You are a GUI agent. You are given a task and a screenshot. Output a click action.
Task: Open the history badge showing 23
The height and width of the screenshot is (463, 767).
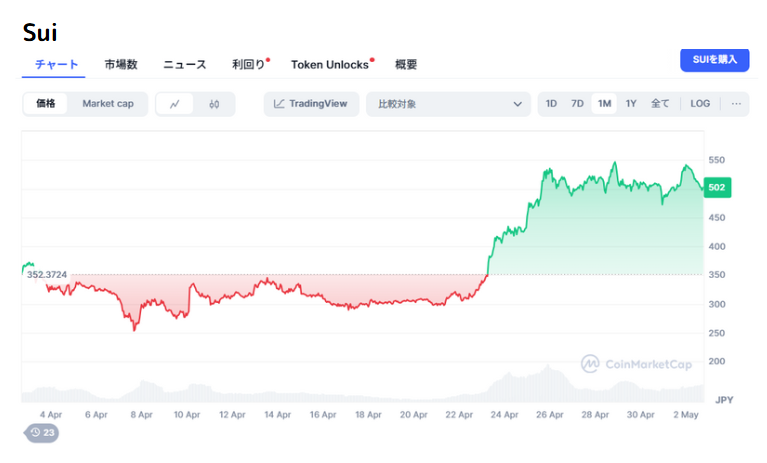[42, 433]
